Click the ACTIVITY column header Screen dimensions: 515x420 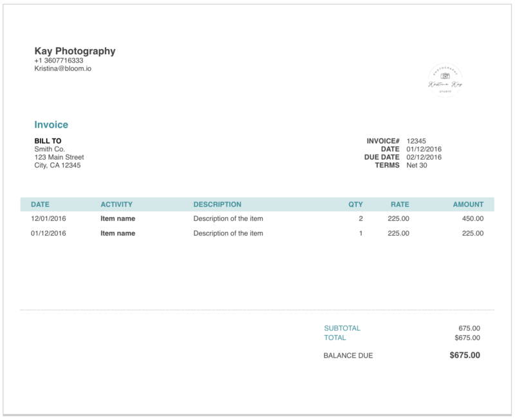[x=117, y=204]
